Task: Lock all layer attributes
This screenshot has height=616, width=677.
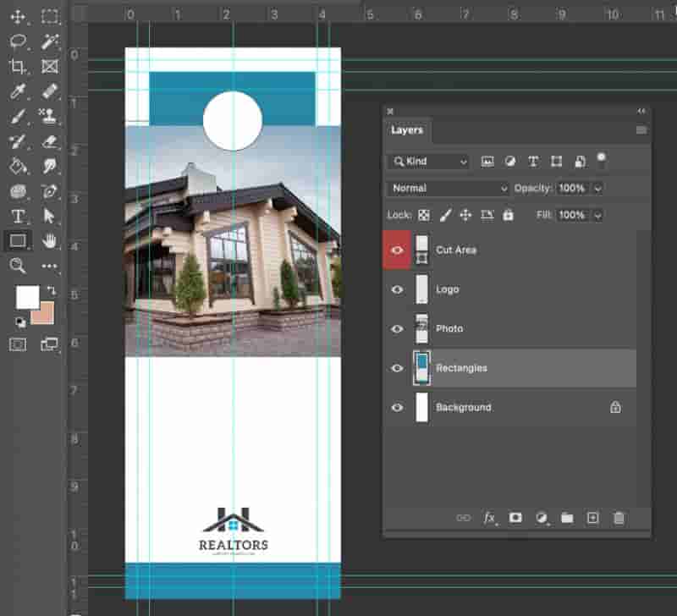Action: (509, 215)
